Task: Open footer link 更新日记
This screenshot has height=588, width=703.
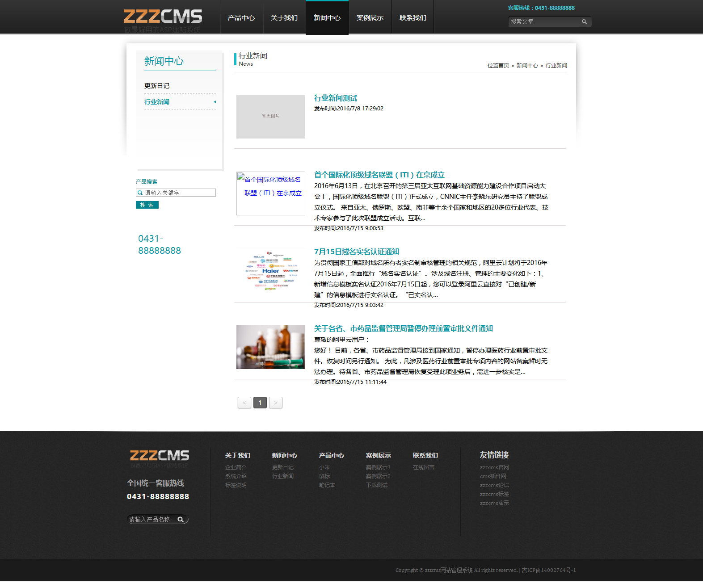Action: 283,467
